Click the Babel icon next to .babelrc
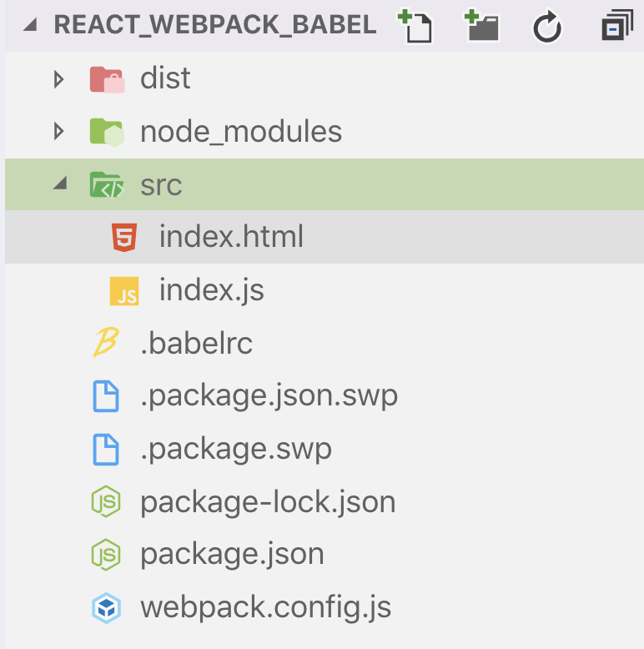The image size is (644, 649). pyautogui.click(x=106, y=343)
